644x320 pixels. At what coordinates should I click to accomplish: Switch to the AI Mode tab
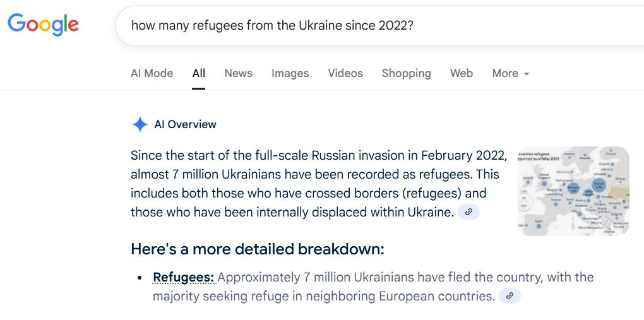152,73
